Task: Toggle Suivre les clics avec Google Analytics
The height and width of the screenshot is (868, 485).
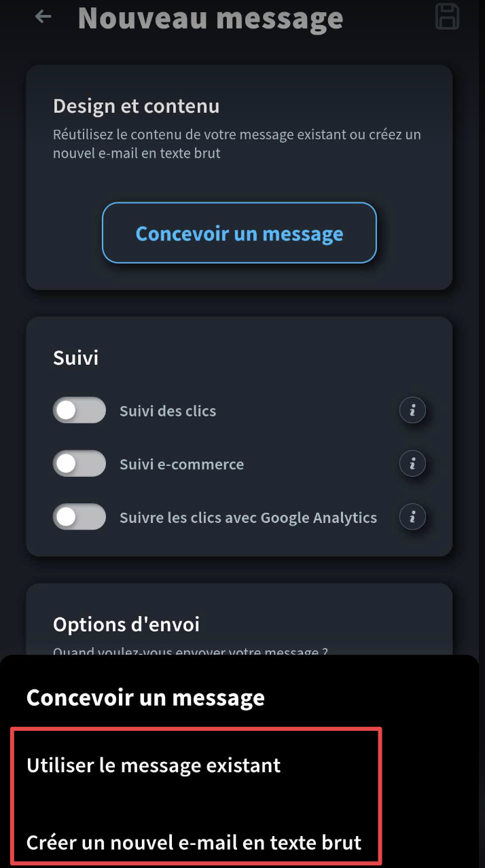Action: (x=79, y=517)
